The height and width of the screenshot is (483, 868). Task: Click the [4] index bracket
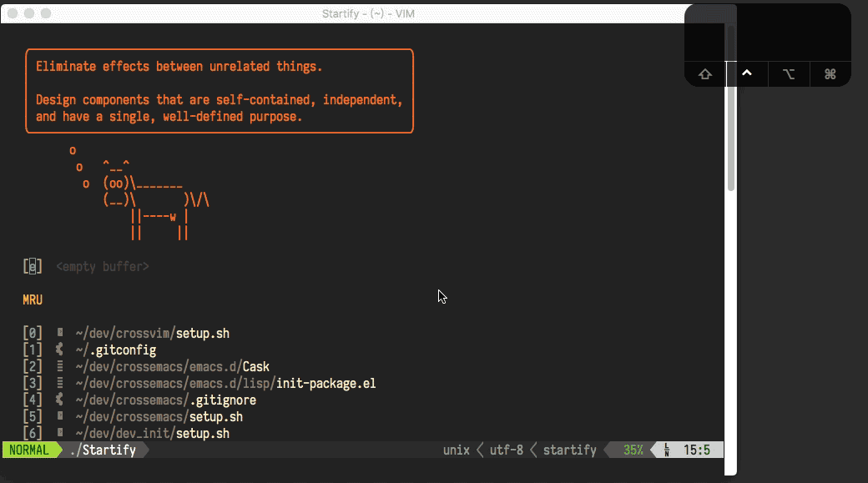[32, 400]
